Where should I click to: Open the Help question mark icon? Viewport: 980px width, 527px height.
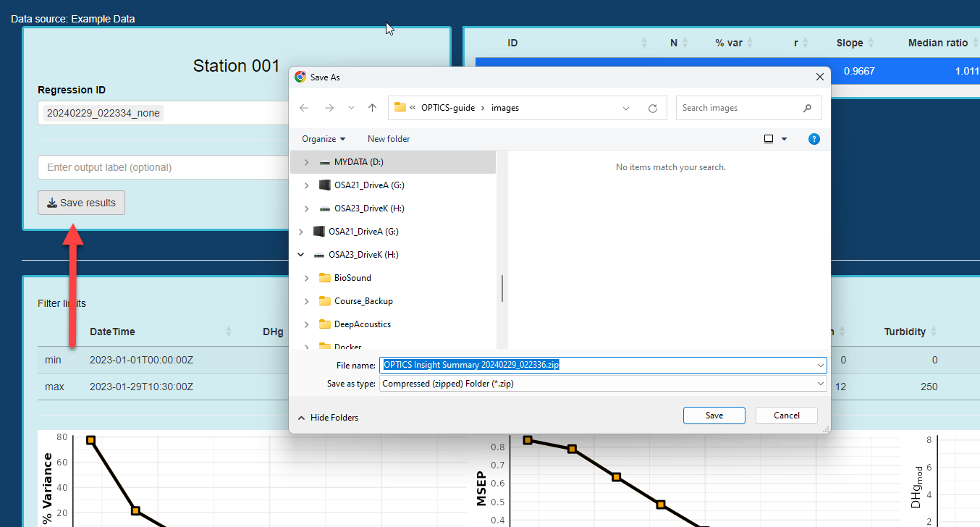pyautogui.click(x=814, y=139)
